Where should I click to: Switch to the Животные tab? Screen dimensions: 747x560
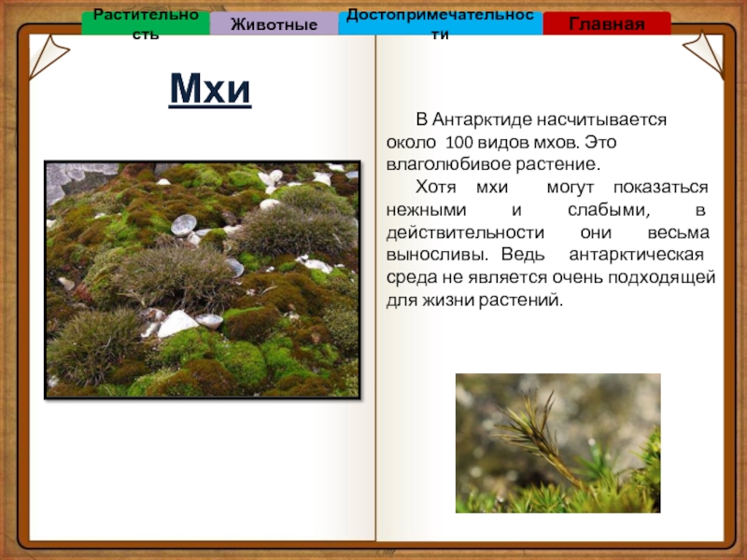point(274,24)
